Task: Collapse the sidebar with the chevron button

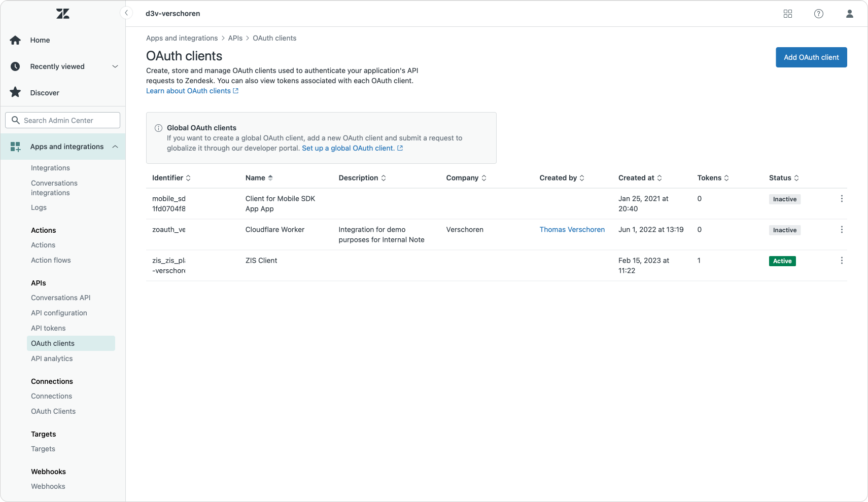Action: pyautogui.click(x=126, y=13)
